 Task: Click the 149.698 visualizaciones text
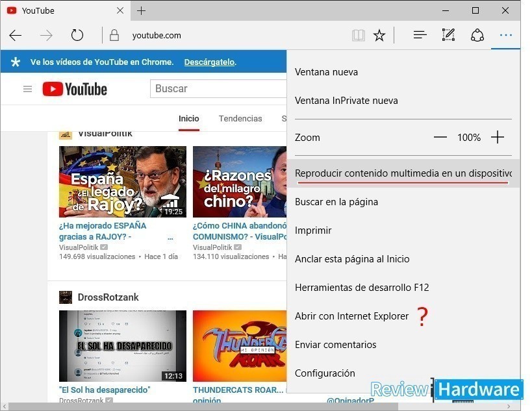coord(97,256)
